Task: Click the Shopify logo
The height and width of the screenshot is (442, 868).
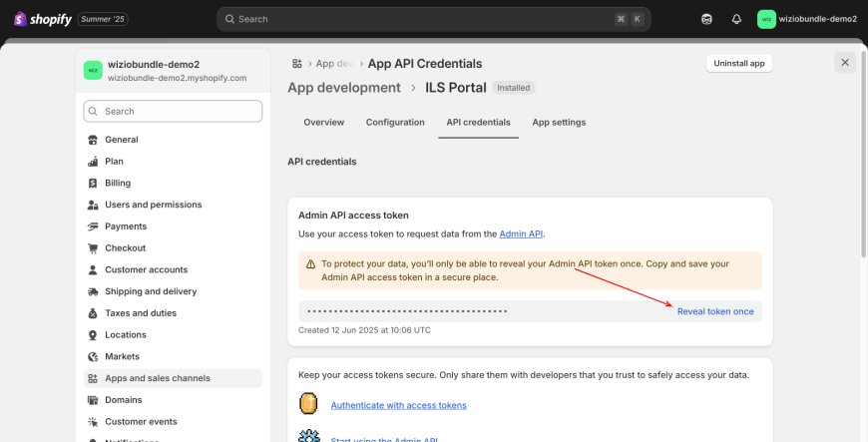Action: (43, 19)
